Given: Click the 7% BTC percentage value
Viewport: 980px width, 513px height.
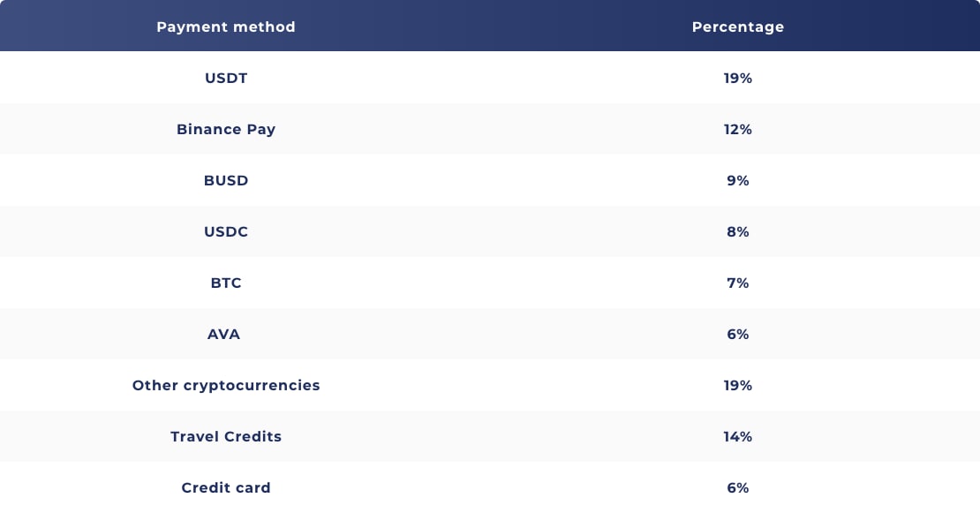Looking at the screenshot, I should click(x=737, y=283).
